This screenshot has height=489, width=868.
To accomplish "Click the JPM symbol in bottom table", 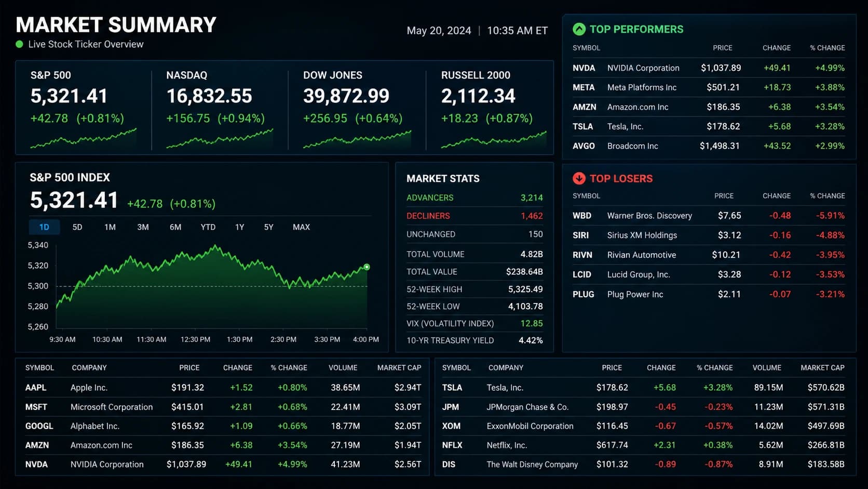I will click(451, 407).
